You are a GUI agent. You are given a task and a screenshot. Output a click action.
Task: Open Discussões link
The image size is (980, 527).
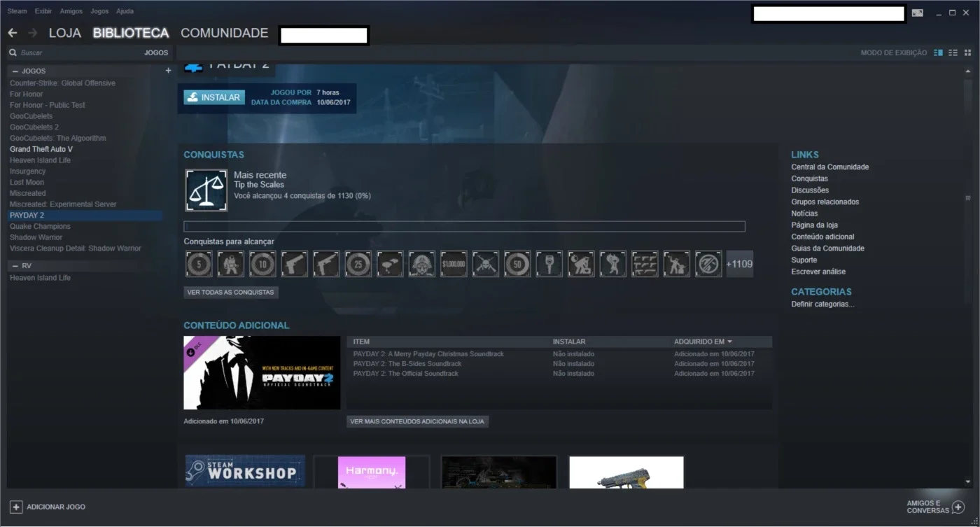coord(810,190)
